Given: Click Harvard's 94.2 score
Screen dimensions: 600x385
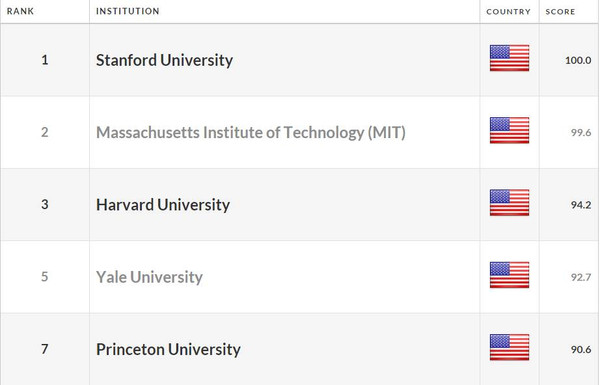Looking at the screenshot, I should tap(581, 205).
